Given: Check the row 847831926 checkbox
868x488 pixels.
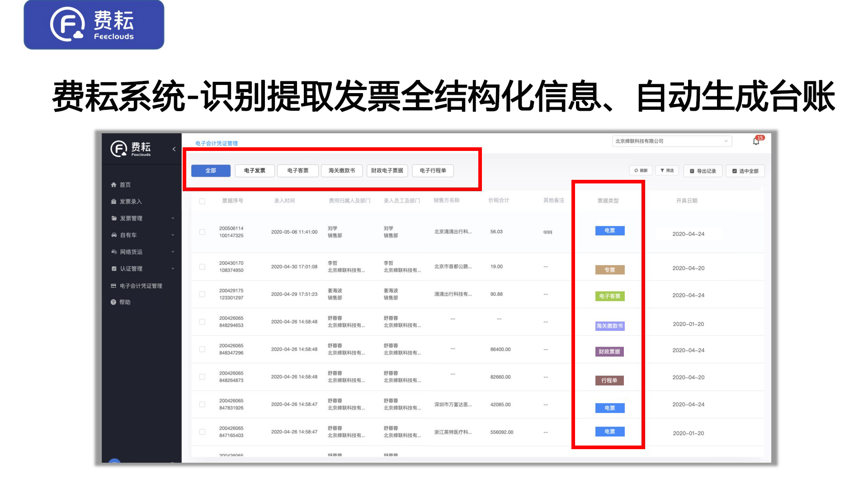Looking at the screenshot, I should (202, 404).
